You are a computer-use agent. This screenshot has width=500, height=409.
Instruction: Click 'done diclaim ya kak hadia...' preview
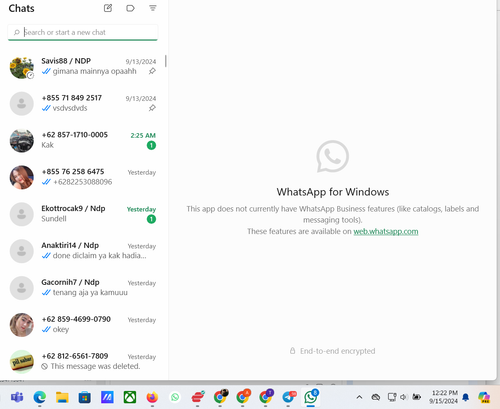click(x=99, y=256)
